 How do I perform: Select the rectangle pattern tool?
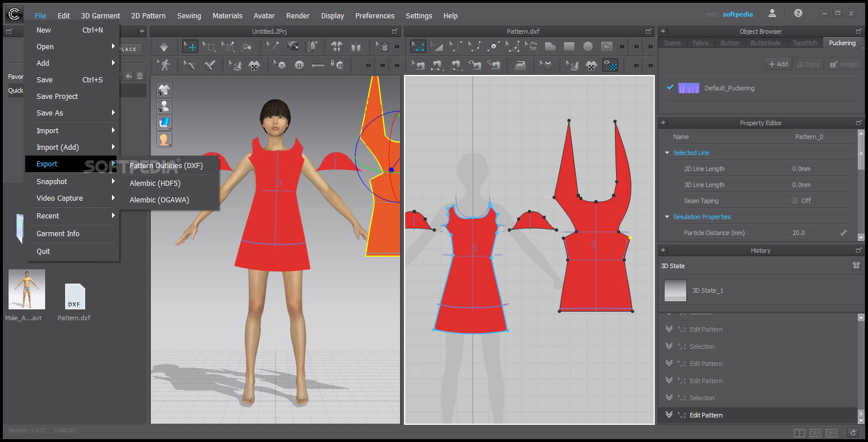tap(569, 46)
